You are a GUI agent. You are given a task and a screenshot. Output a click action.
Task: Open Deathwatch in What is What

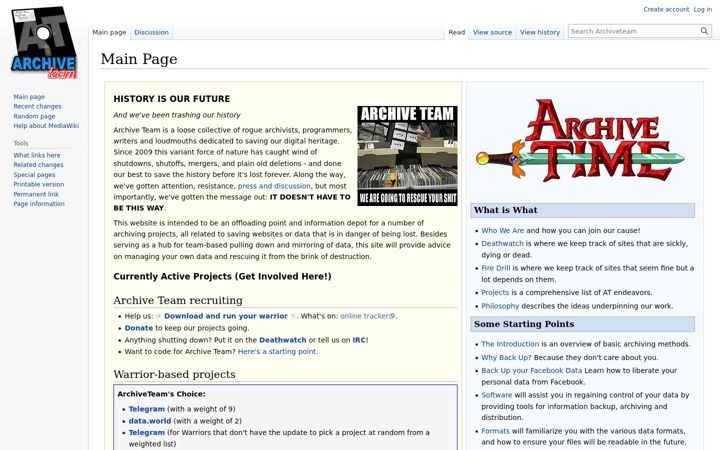pos(502,244)
